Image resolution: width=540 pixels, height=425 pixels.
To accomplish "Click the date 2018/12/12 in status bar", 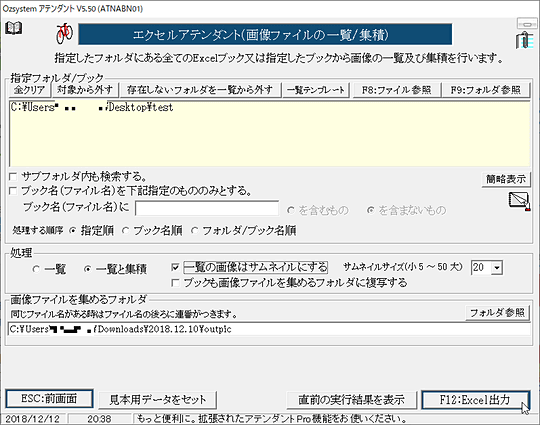I will pyautogui.click(x=33, y=419).
